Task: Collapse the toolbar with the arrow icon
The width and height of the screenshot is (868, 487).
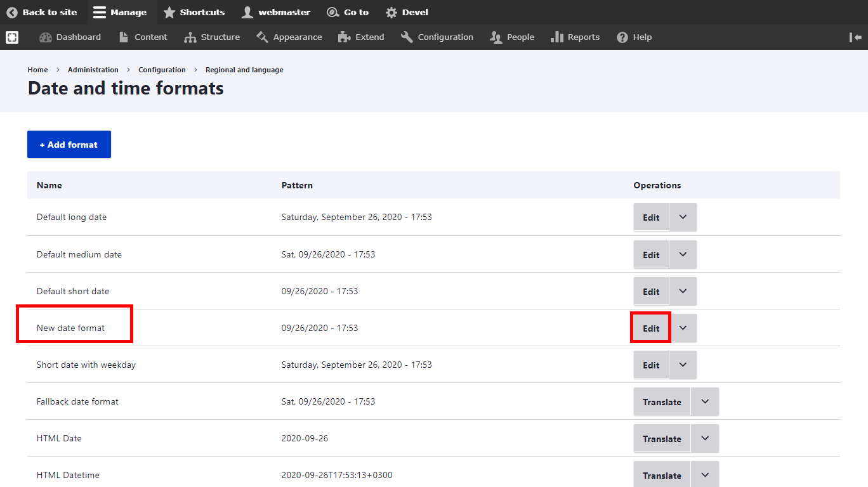Action: [x=855, y=37]
